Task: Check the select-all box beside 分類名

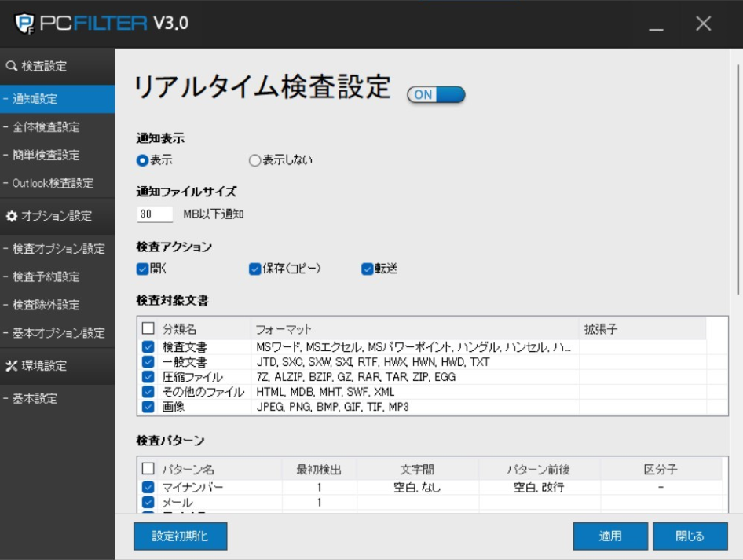Action: click(x=148, y=329)
